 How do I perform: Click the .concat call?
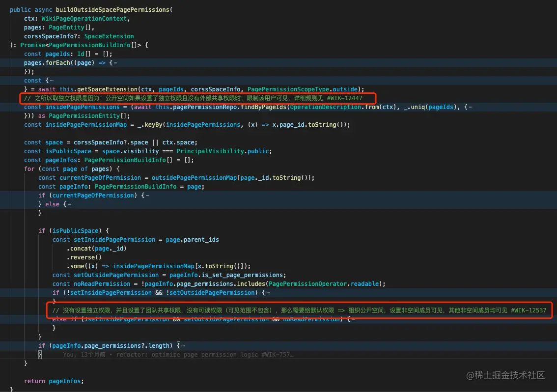point(80,249)
